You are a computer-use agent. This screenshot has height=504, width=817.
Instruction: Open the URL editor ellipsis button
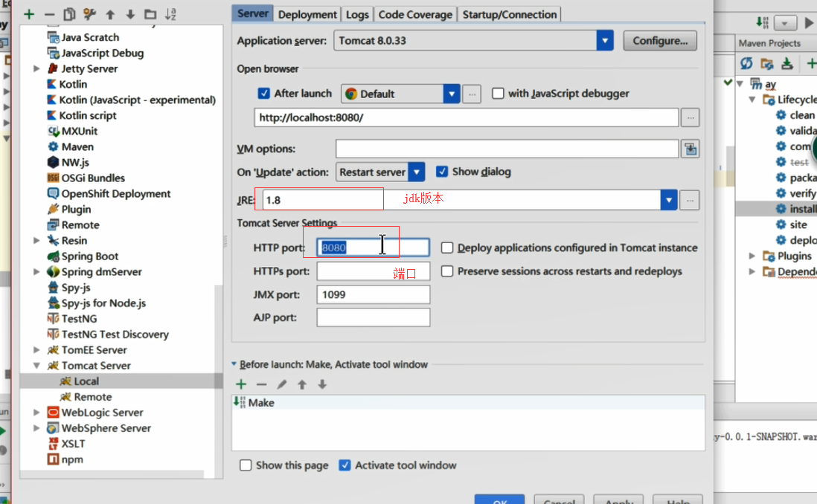[x=691, y=117]
